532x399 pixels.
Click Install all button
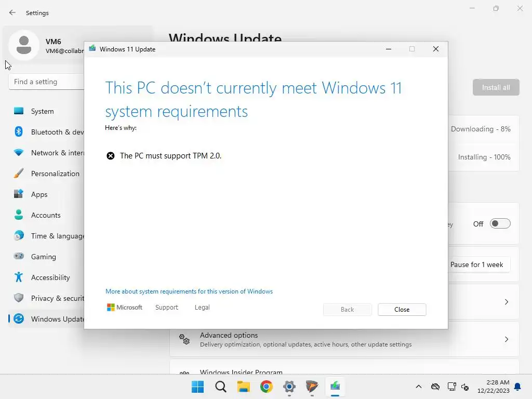click(x=496, y=87)
